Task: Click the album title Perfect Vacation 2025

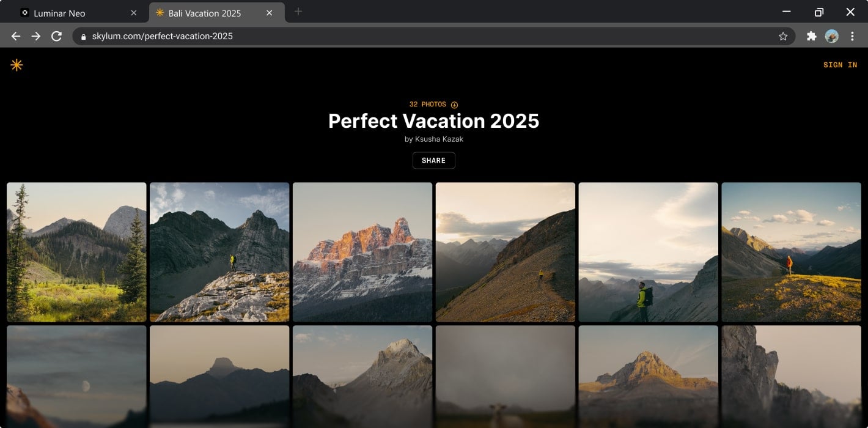Action: pyautogui.click(x=434, y=121)
